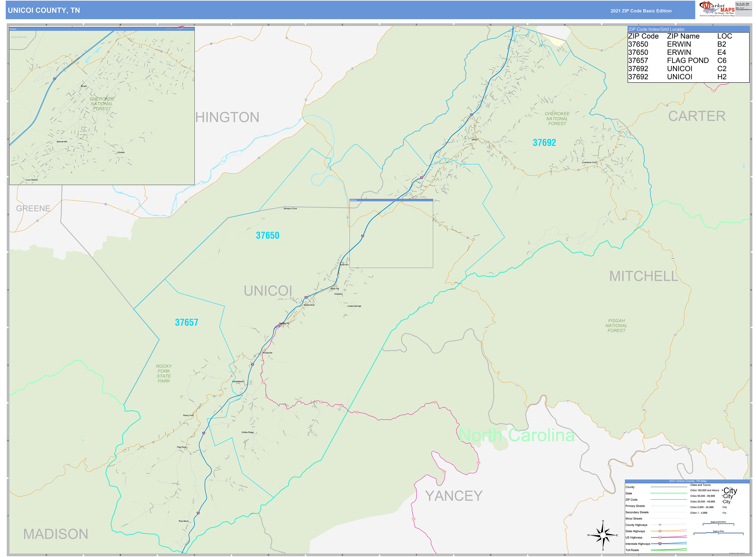Select the Interstate Highways shield icon in legend

[660, 544]
